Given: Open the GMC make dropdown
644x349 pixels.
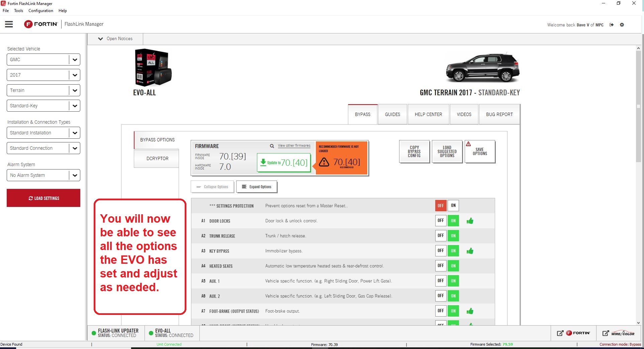Looking at the screenshot, I should coord(43,60).
